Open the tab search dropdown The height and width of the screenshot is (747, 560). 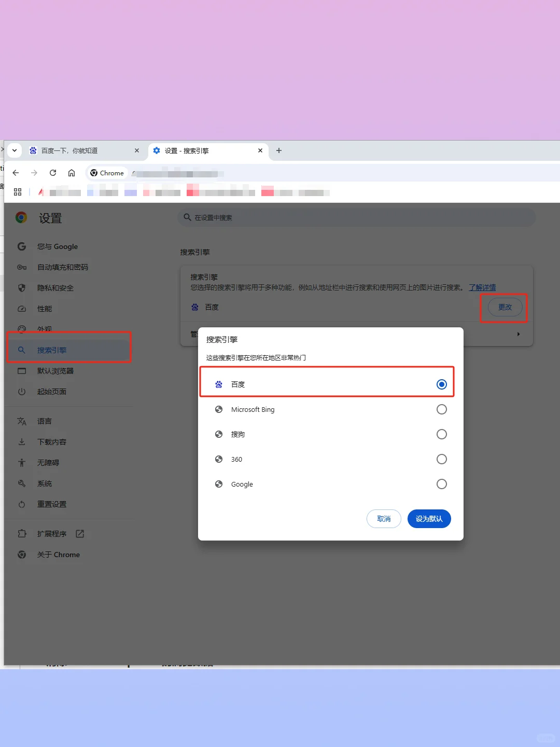[15, 150]
